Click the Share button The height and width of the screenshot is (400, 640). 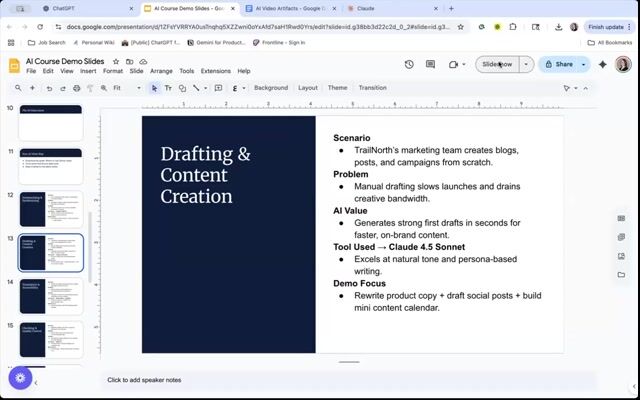pos(559,64)
